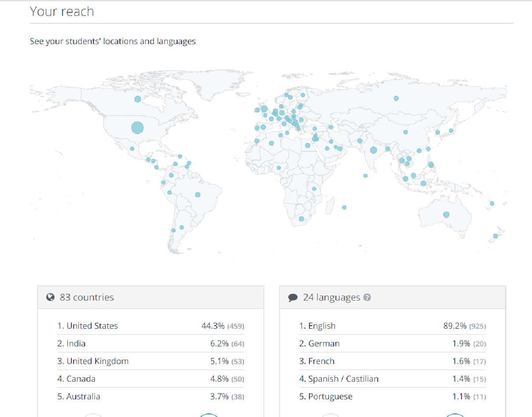Viewport: 532px width, 417px height.
Task: Select the Japan bubble on the map
Action: click(x=451, y=131)
